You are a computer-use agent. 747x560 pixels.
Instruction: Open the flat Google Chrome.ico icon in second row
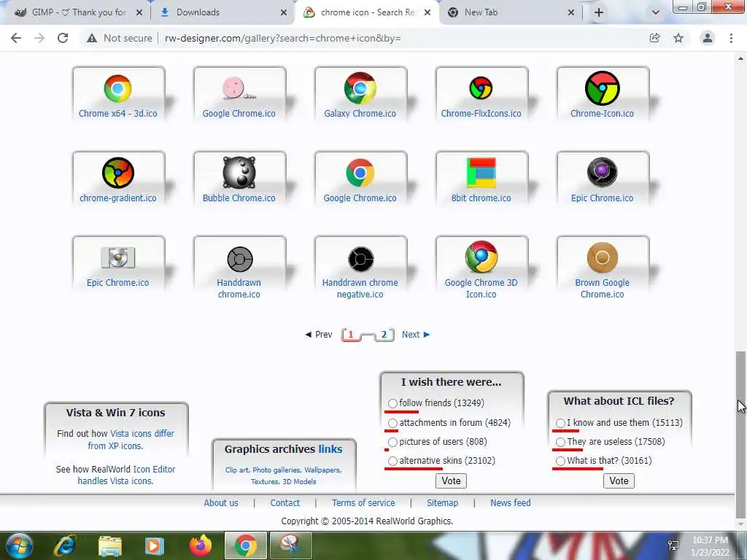(360, 172)
